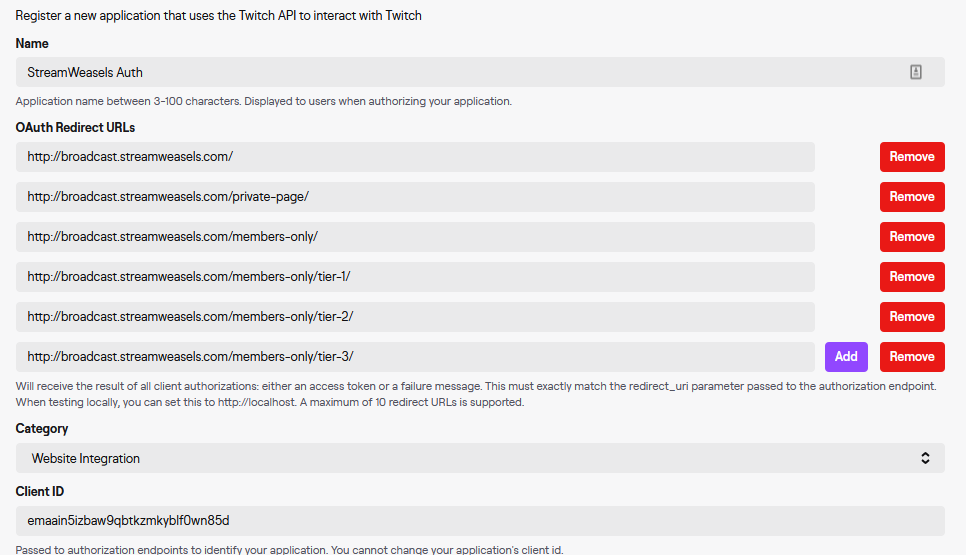Viewport: 966px width, 555px height.
Task: Remove the tier-3 redirect URL
Action: (x=912, y=357)
